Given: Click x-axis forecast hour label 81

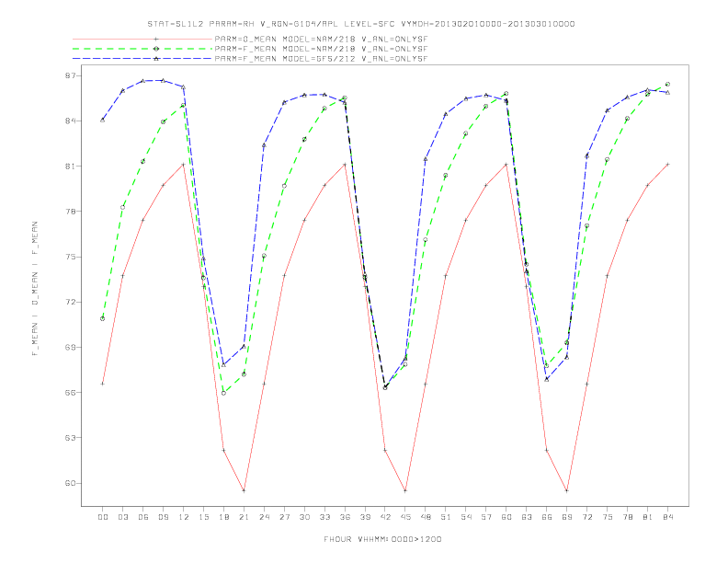Looking at the screenshot, I should [648, 517].
